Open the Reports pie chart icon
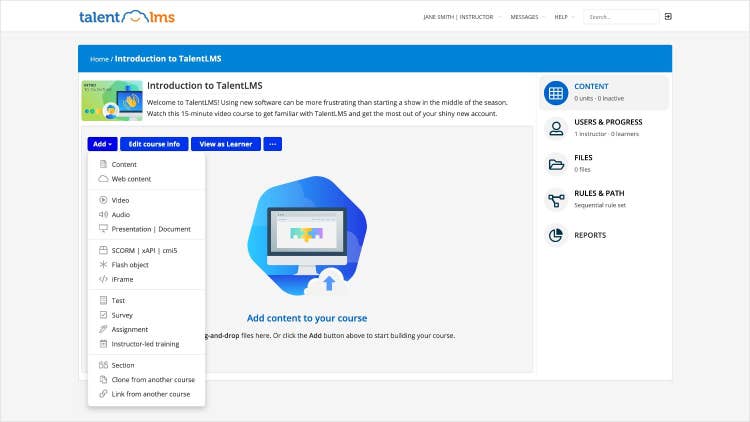This screenshot has height=422, width=750. 556,235
